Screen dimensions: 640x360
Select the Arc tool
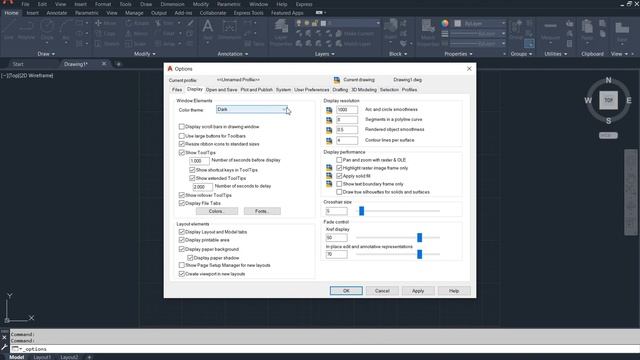click(x=66, y=29)
